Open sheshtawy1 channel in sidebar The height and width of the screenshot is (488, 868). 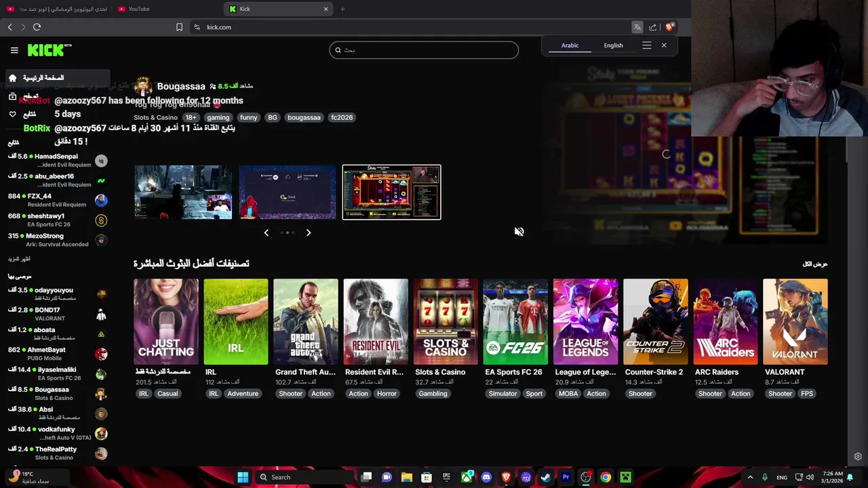(58, 220)
